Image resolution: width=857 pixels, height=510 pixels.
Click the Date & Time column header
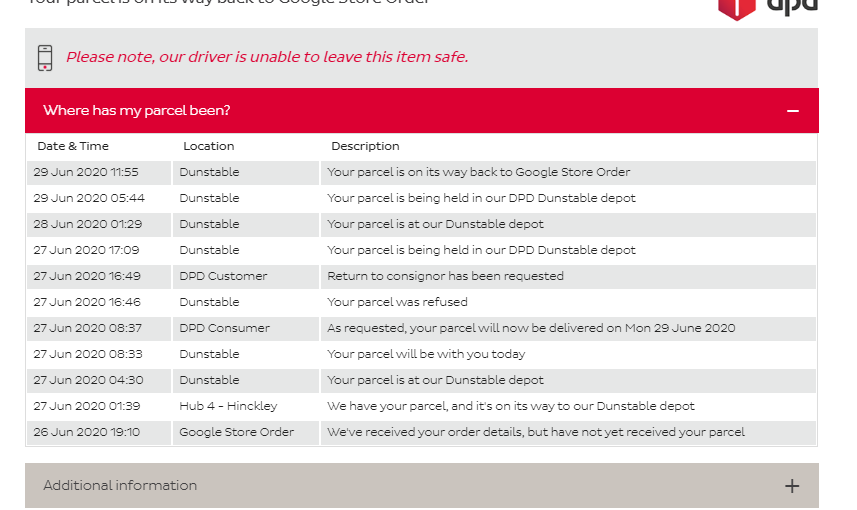(73, 146)
